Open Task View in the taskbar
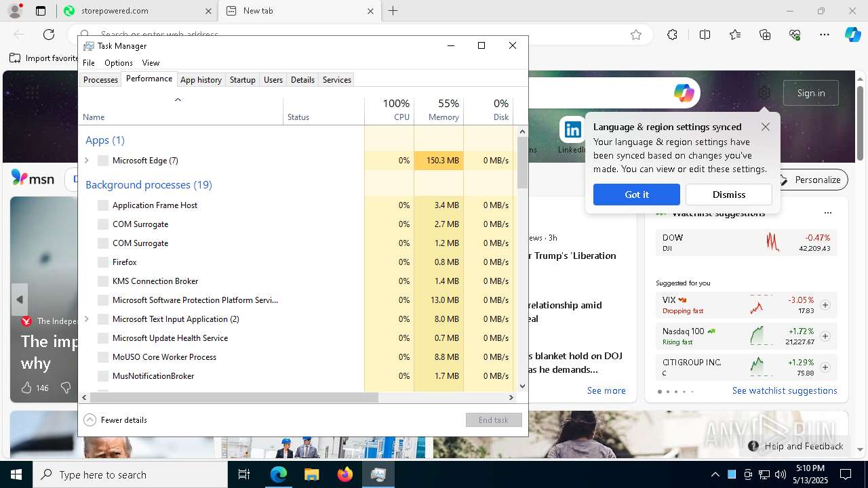This screenshot has height=488, width=868. click(244, 474)
